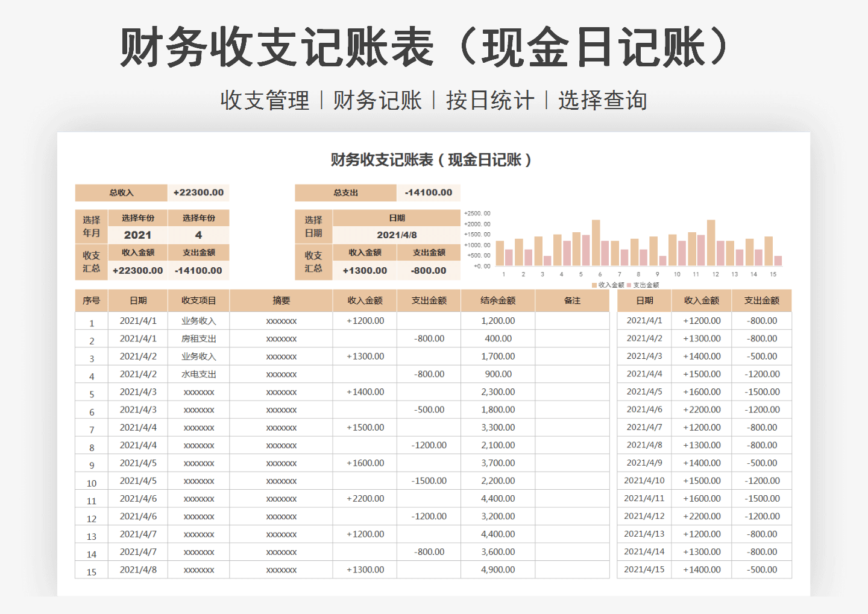This screenshot has width=868, height=614.
Task: Click the 备注 column header
Action: tap(572, 300)
